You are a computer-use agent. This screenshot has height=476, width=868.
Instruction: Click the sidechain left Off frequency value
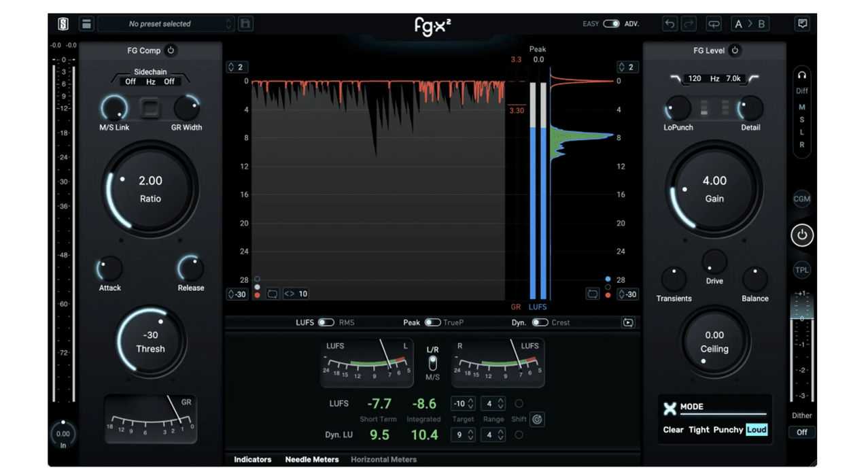pos(131,82)
